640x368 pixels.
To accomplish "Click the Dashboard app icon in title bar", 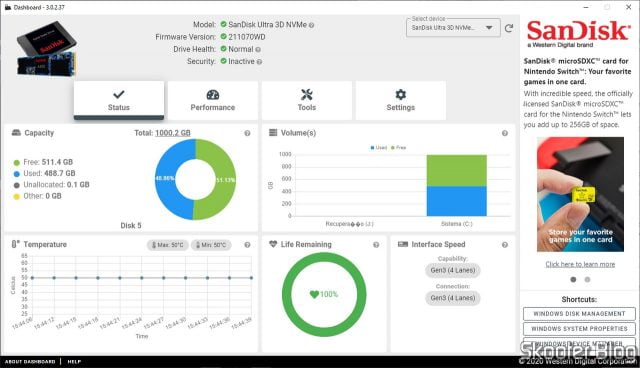I will [8, 7].
